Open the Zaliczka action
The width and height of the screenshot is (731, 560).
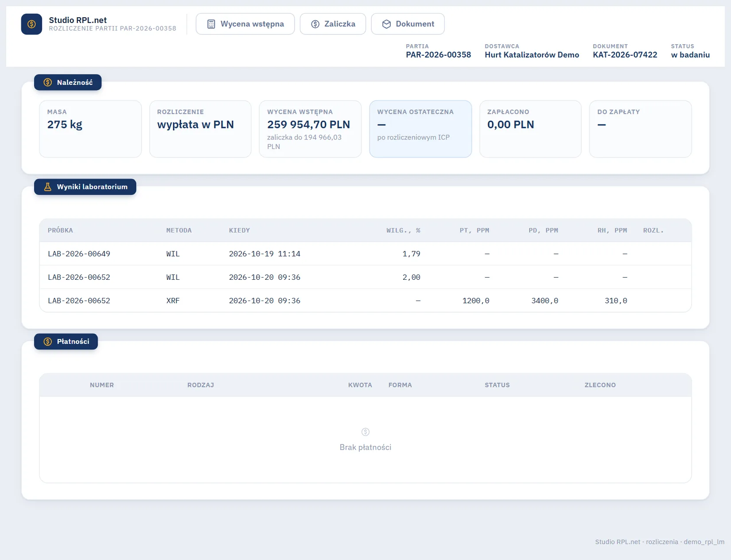333,24
